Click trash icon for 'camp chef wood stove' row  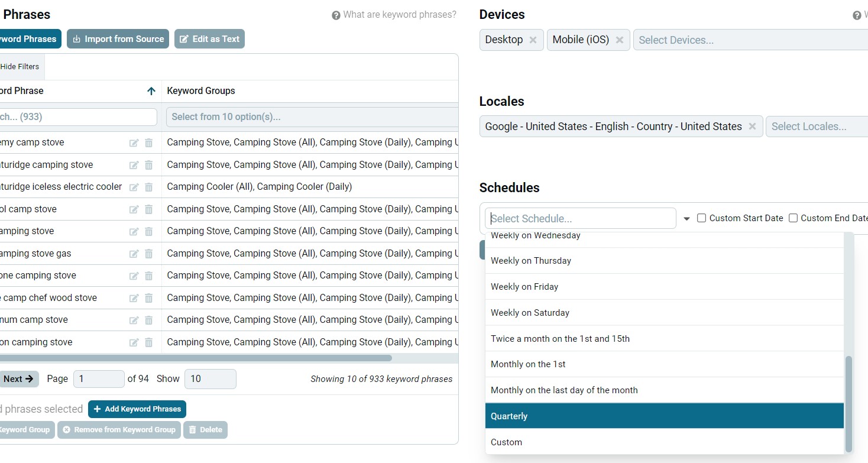point(148,298)
